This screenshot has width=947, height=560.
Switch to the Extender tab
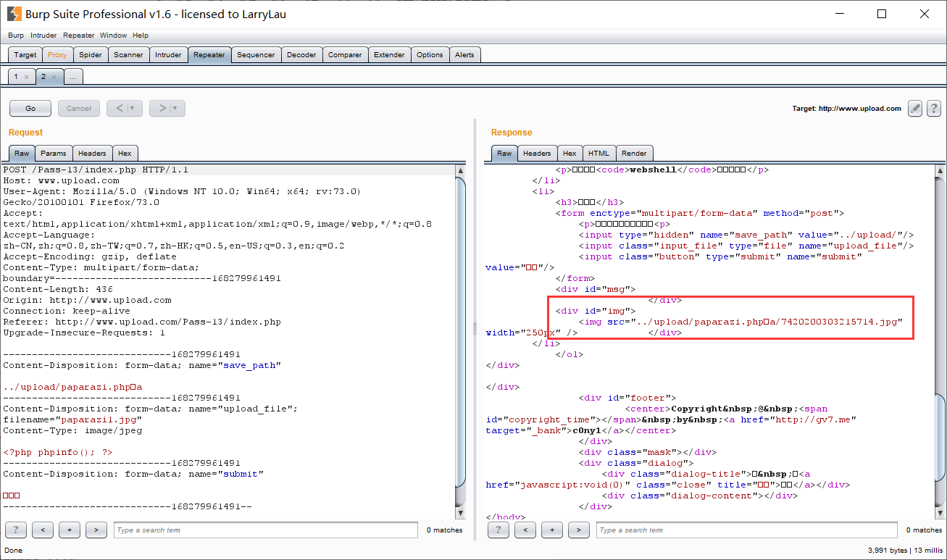coord(389,55)
